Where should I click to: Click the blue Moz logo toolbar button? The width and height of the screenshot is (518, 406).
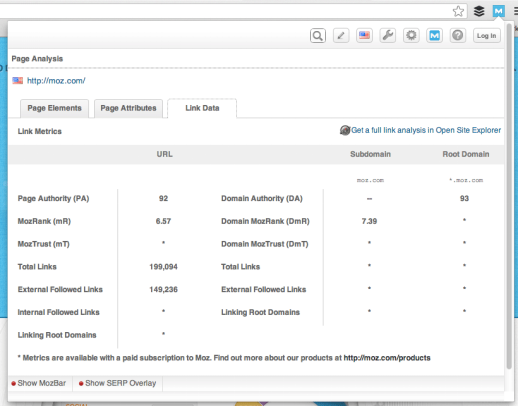[x=434, y=35]
